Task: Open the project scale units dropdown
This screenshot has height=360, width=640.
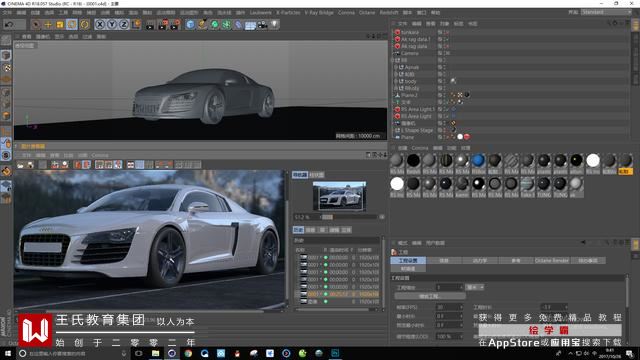Action: pos(475,287)
